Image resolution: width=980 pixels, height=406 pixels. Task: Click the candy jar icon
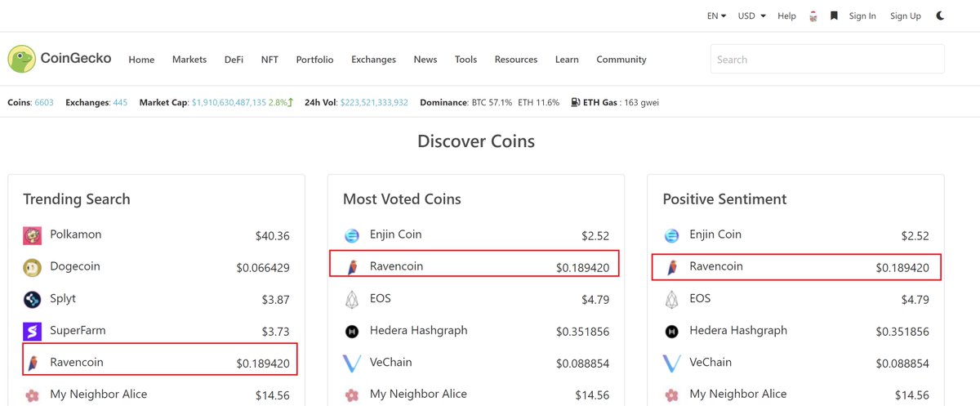(813, 16)
